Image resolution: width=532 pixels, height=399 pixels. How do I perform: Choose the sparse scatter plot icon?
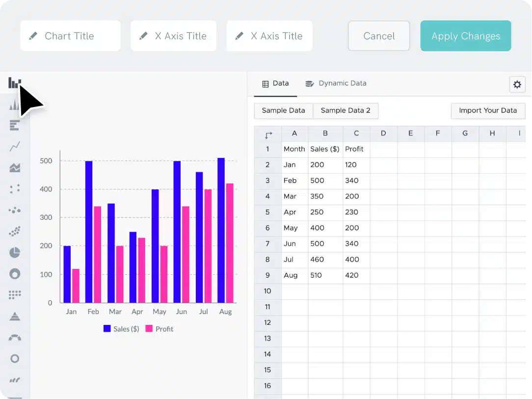[x=15, y=189]
